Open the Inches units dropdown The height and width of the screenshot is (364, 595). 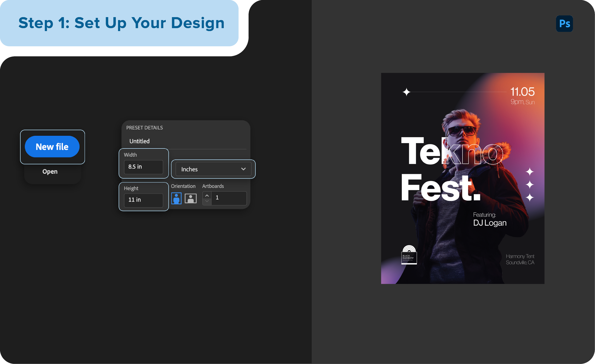[x=213, y=169]
